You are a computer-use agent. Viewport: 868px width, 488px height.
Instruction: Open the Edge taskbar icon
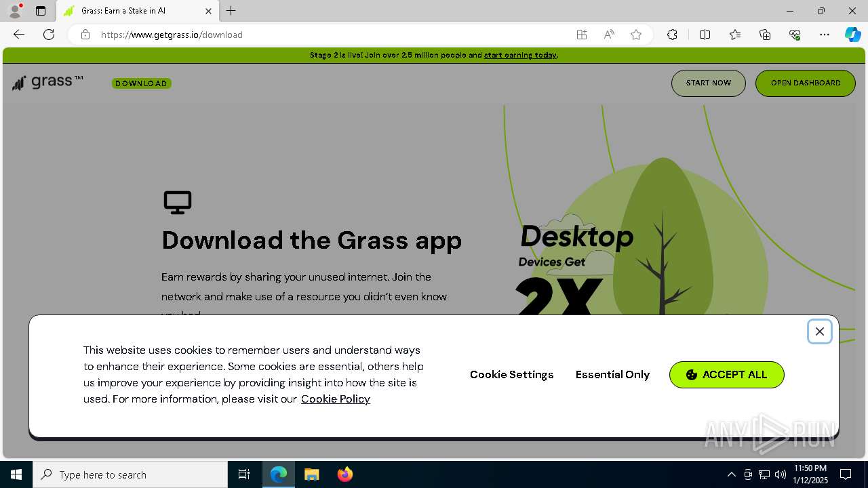279,474
